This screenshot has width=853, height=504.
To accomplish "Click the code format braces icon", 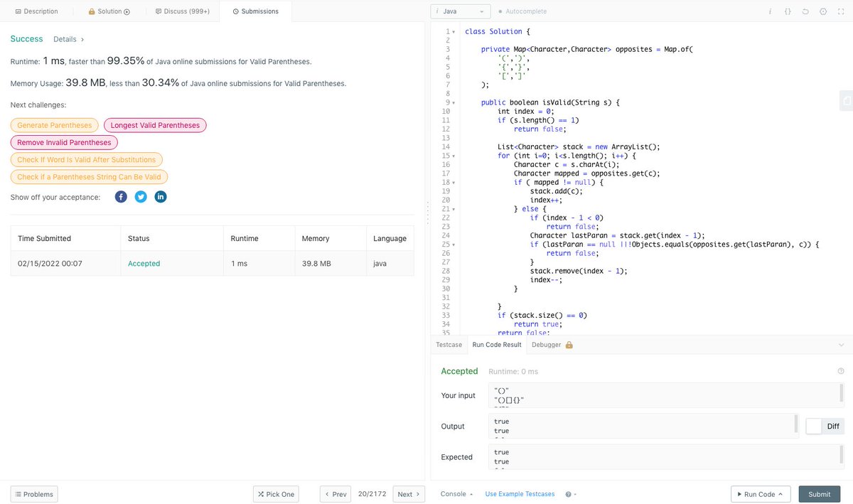I will tap(788, 11).
